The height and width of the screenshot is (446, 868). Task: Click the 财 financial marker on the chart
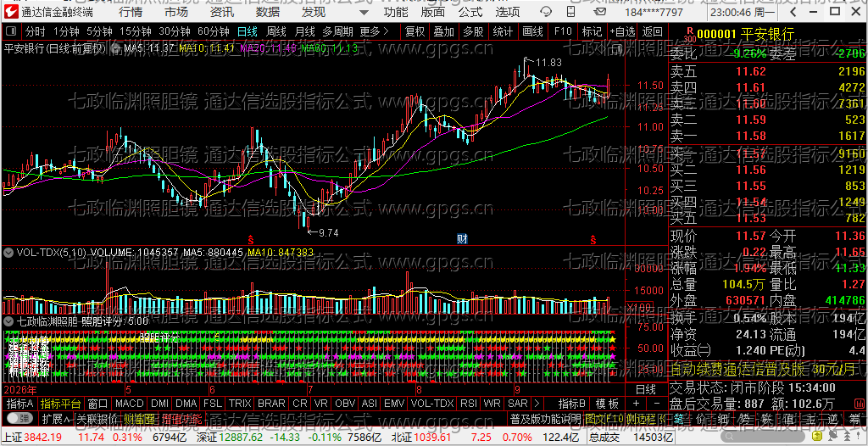tap(462, 239)
